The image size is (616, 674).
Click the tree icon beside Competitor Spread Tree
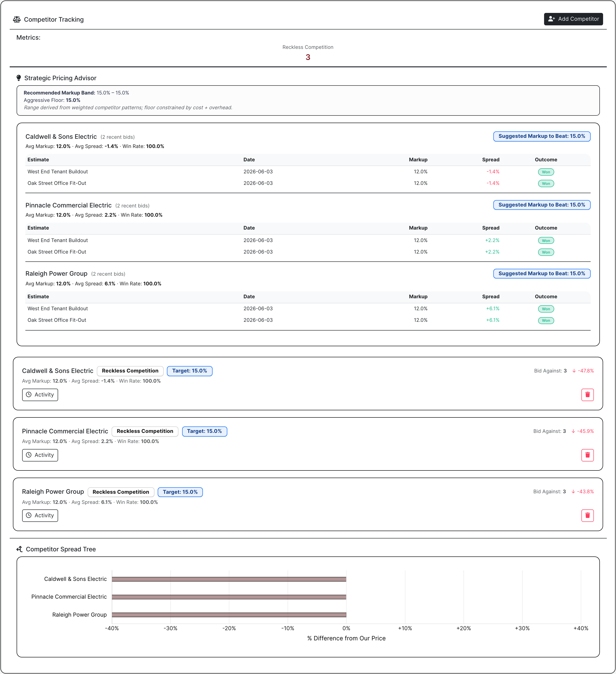19,549
